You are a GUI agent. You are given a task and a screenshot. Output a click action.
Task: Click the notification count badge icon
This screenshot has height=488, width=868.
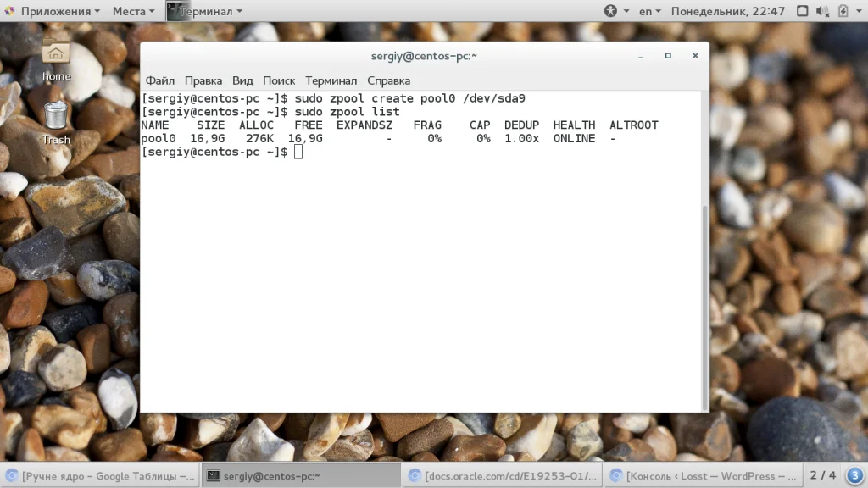854,474
